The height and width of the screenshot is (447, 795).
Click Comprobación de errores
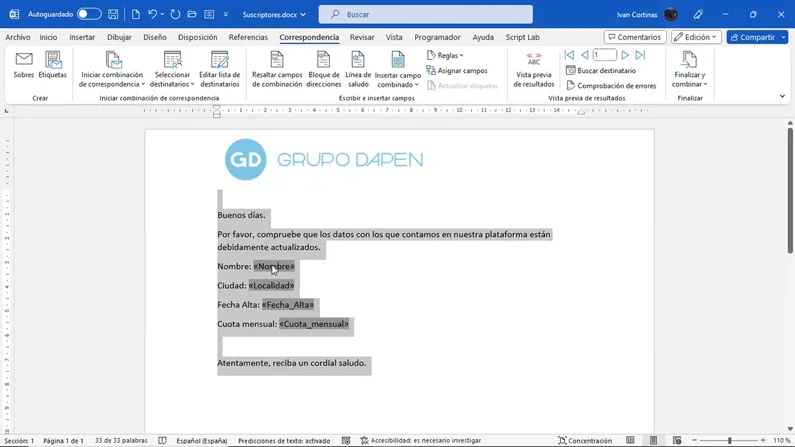611,86
